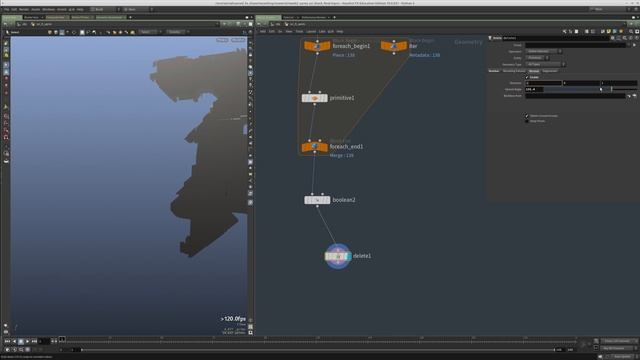Click the first Direction value field
640x360 pixels.
click(x=543, y=83)
